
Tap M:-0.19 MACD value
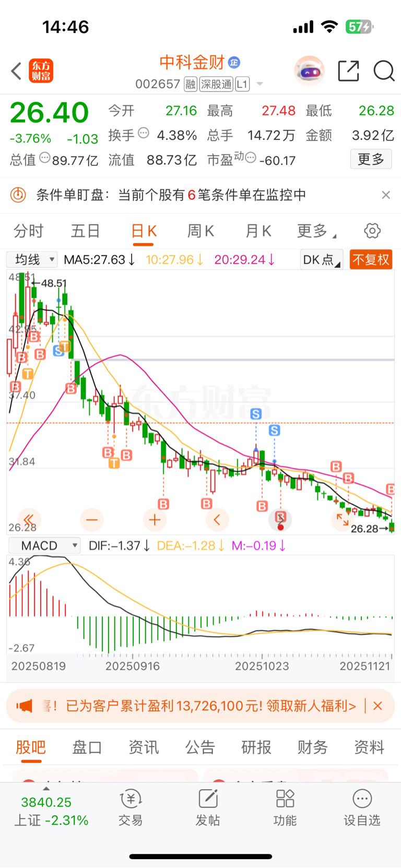point(259,546)
